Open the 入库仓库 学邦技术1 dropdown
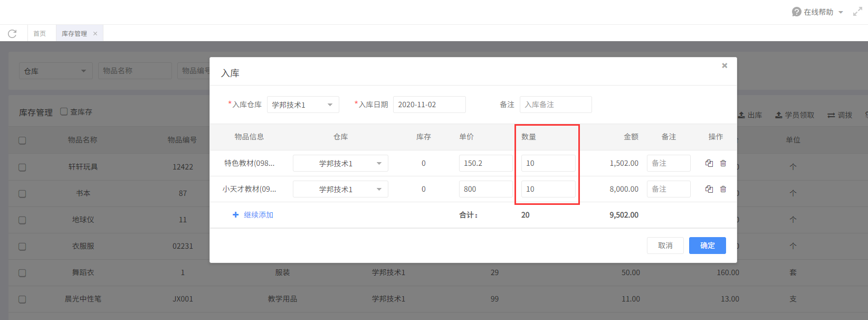This screenshot has height=320, width=868. [303, 105]
